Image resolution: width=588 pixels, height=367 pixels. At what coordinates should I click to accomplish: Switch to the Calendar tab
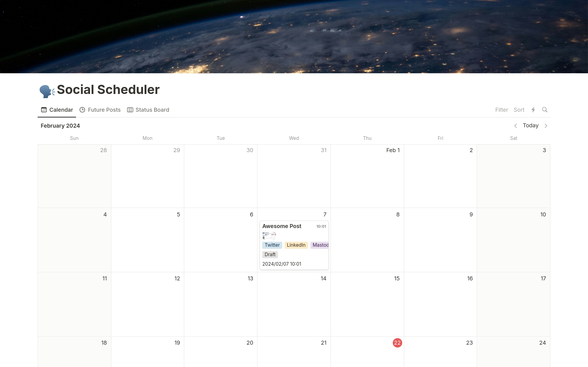57,110
